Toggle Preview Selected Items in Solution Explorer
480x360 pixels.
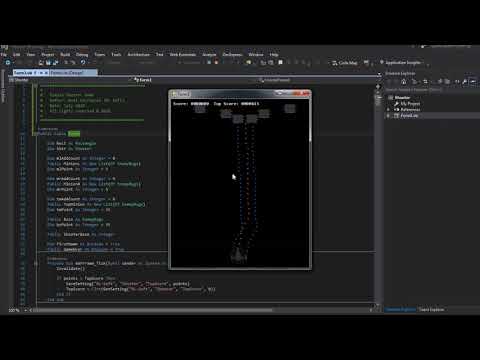(x=473, y=82)
